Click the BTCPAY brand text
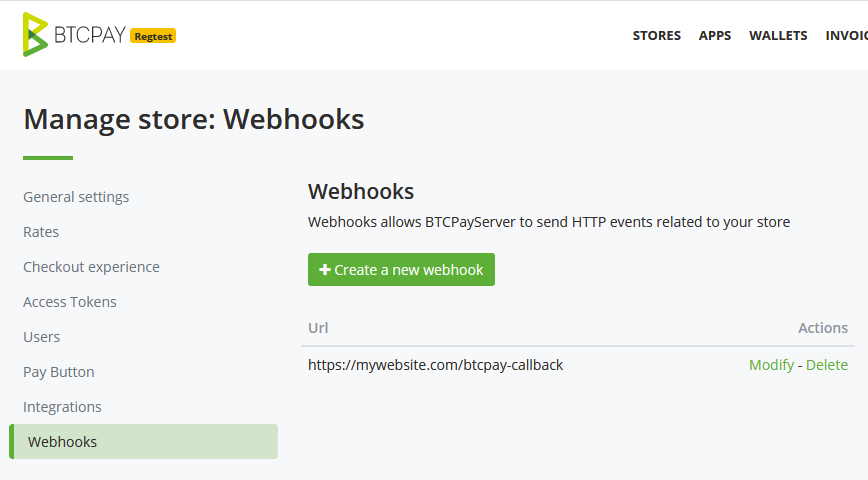 tap(90, 35)
